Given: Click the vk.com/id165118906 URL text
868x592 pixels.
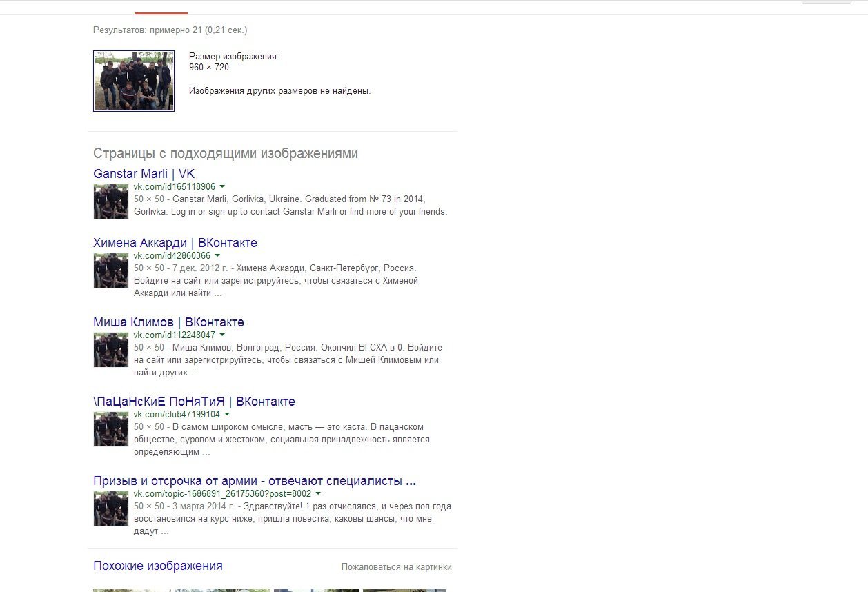Looking at the screenshot, I should point(175,187).
